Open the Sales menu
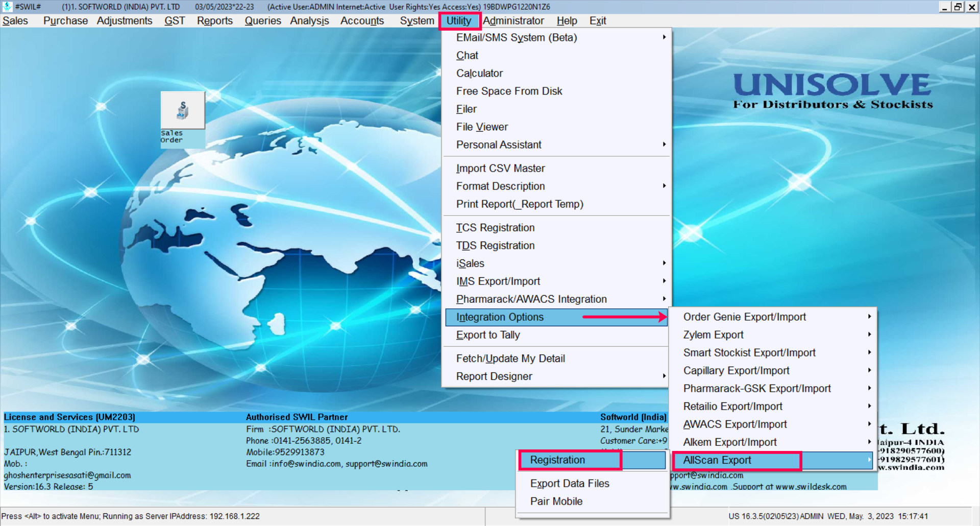Image resolution: width=980 pixels, height=526 pixels. pyautogui.click(x=15, y=21)
